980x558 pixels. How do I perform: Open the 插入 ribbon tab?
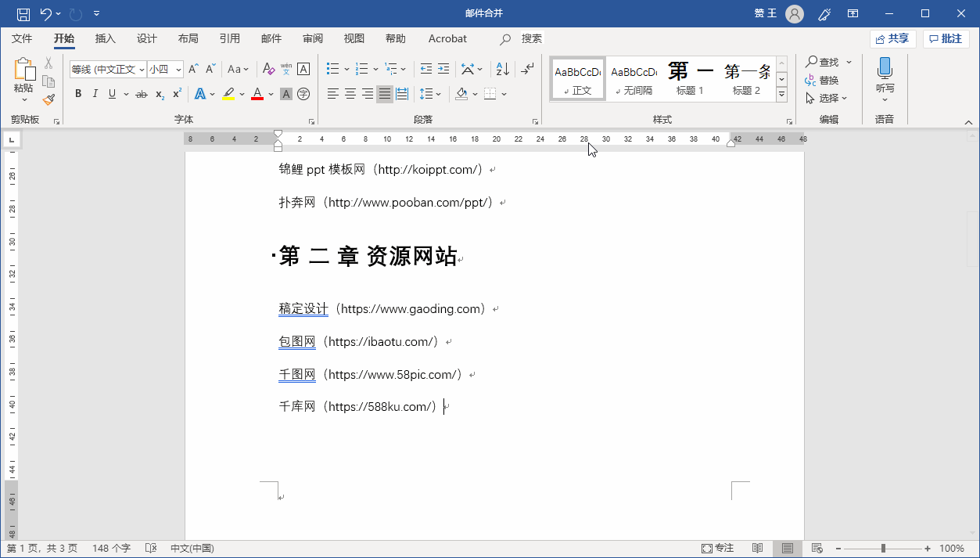[105, 38]
